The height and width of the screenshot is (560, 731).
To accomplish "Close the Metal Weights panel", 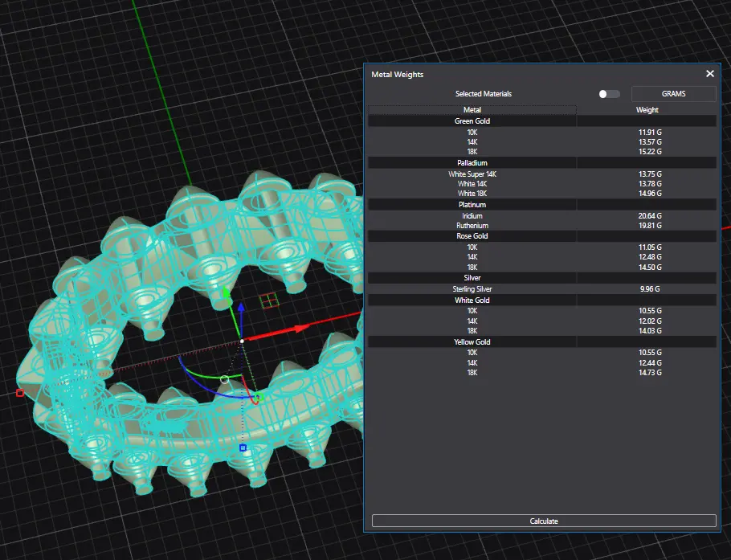I will [x=709, y=74].
